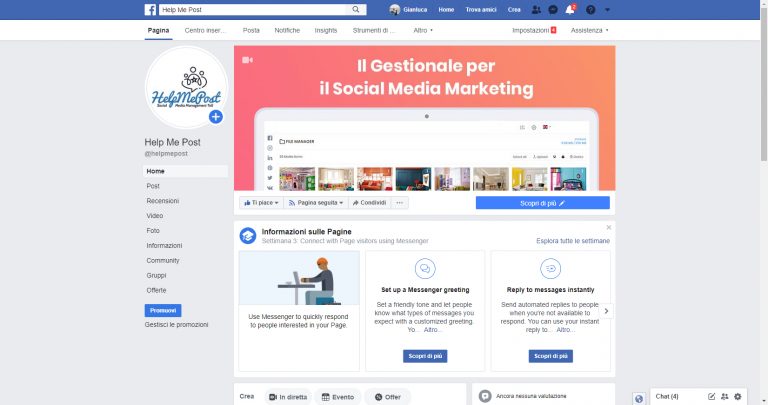This screenshot has width=768, height=405.
Task: Expand the Assistenza dropdown
Action: pos(589,31)
